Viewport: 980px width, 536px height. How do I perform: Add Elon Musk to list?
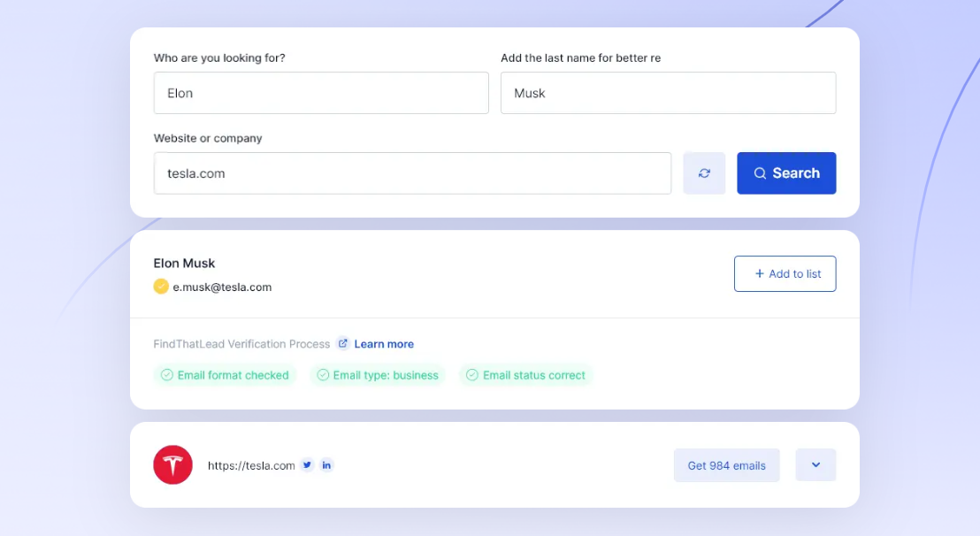(785, 273)
